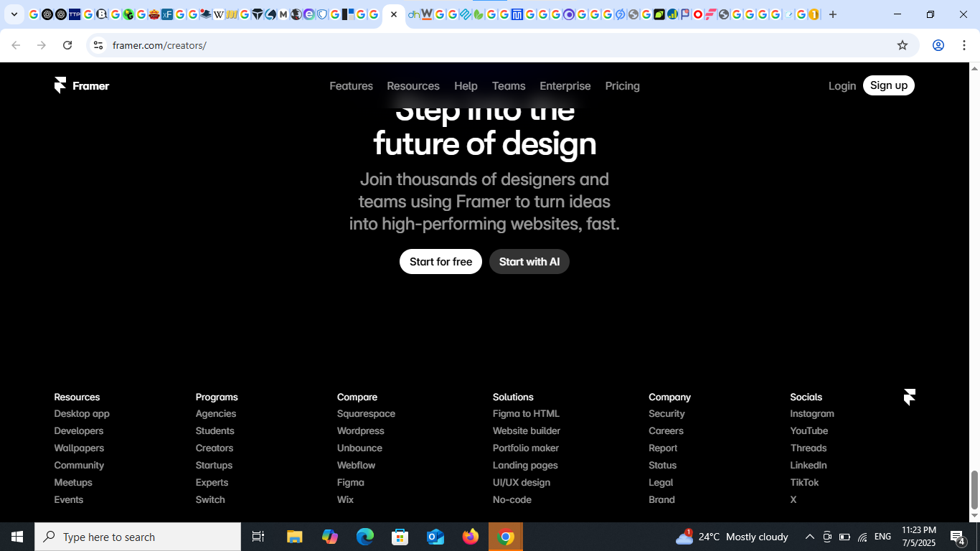This screenshot has width=980, height=551.
Task: Open the Wallpapers footer link
Action: click(79, 448)
